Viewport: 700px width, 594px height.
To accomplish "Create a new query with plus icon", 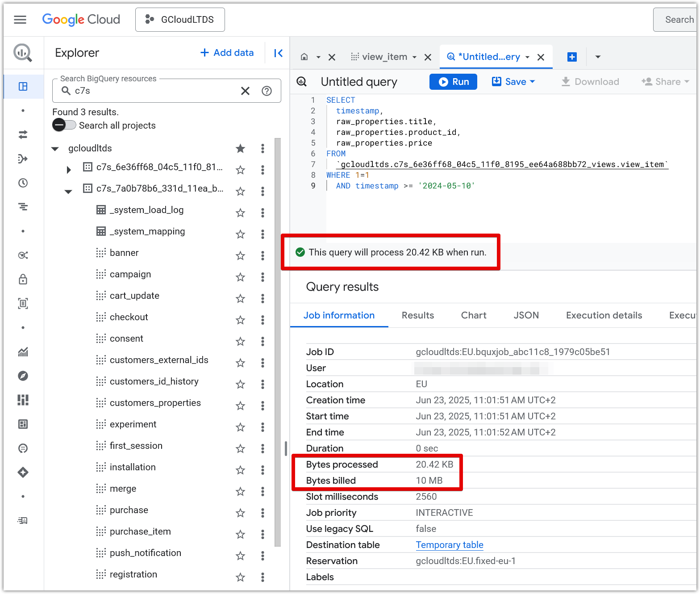I will tap(572, 57).
